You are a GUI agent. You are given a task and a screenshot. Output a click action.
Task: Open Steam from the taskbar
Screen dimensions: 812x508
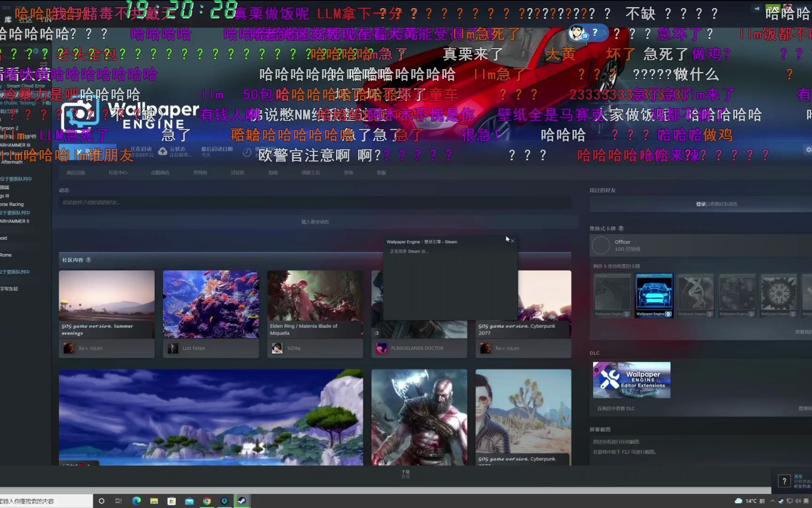tap(242, 501)
